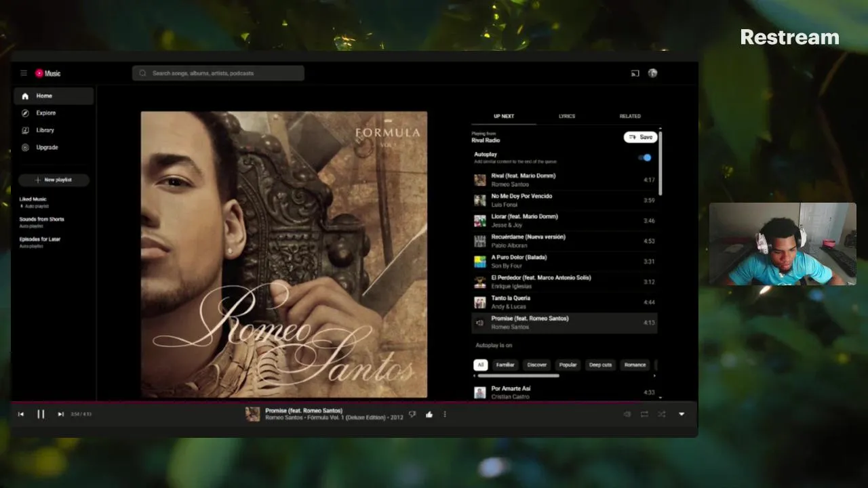
Task: Select the playing Promise queue row
Action: 564,323
